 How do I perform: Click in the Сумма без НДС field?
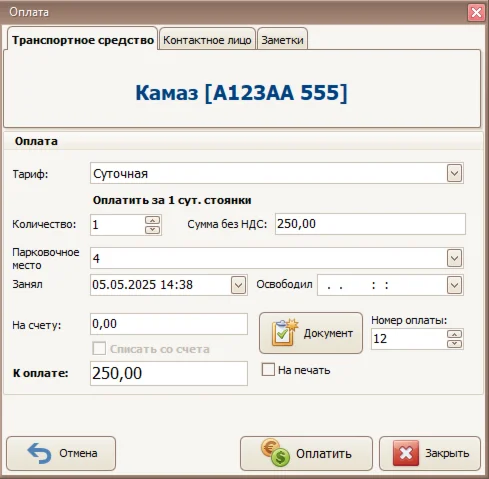[370, 224]
